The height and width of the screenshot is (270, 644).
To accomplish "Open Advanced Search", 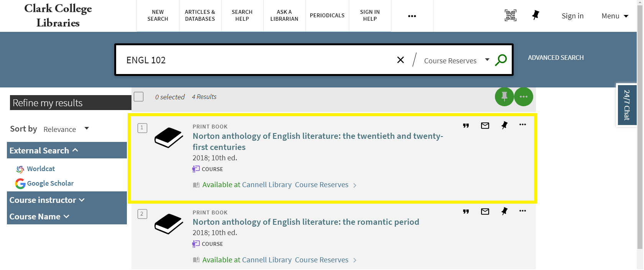I will 556,58.
